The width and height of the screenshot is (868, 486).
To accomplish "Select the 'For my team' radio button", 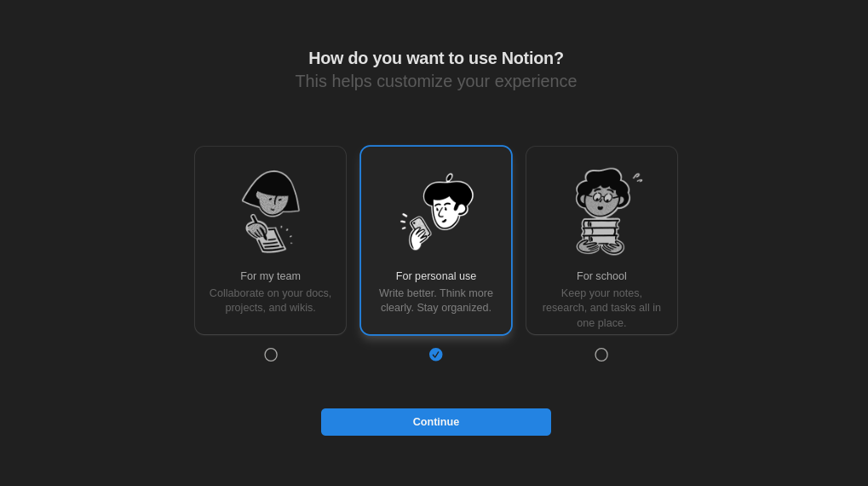I will tap(271, 355).
